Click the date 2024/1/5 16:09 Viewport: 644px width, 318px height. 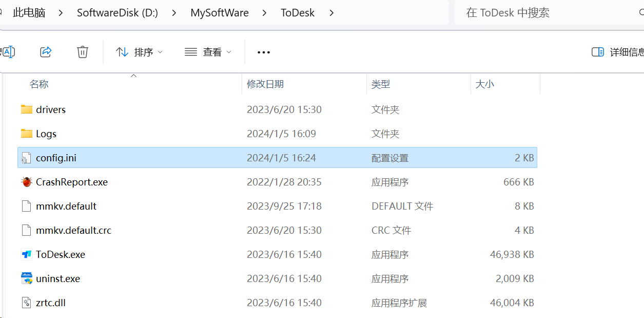coord(281,134)
